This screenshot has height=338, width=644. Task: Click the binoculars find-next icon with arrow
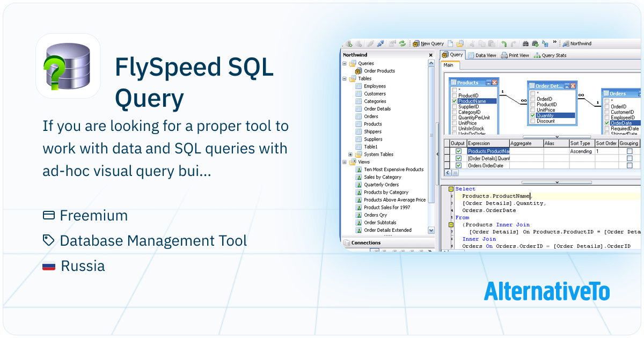pos(535,44)
